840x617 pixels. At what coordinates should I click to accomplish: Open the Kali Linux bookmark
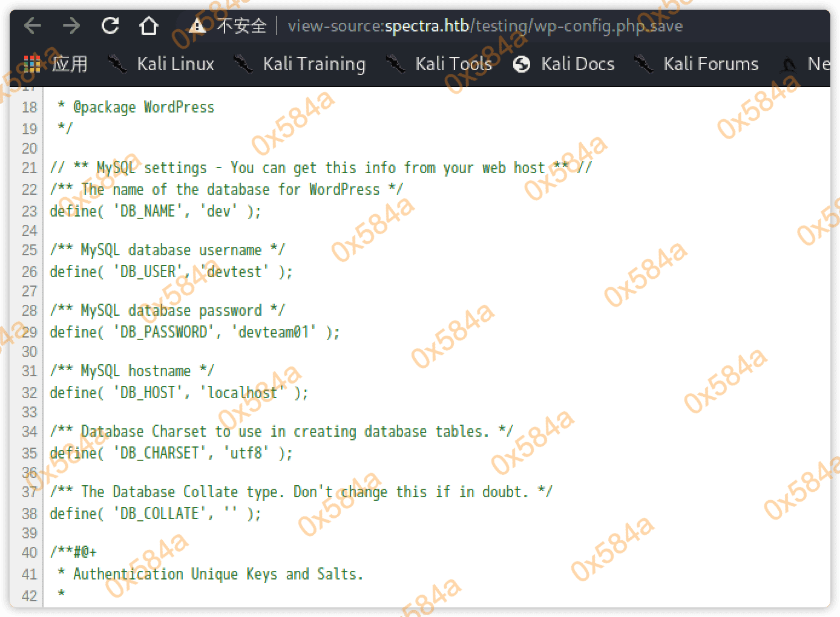175,64
